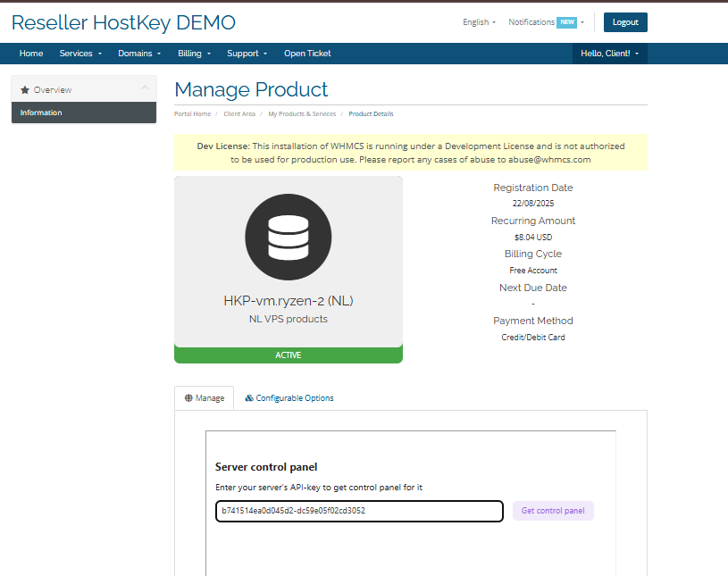Click the database product icon
The height and width of the screenshot is (576, 728).
(288, 238)
